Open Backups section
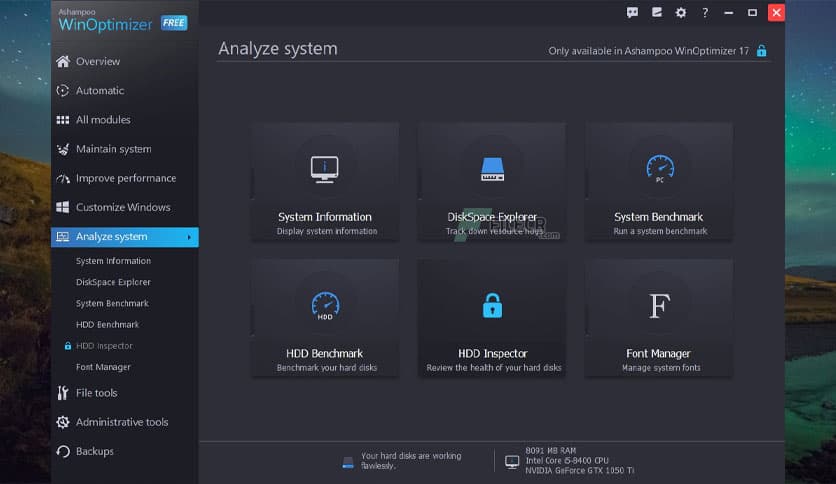Screen dimensions: 836x484 [94, 451]
